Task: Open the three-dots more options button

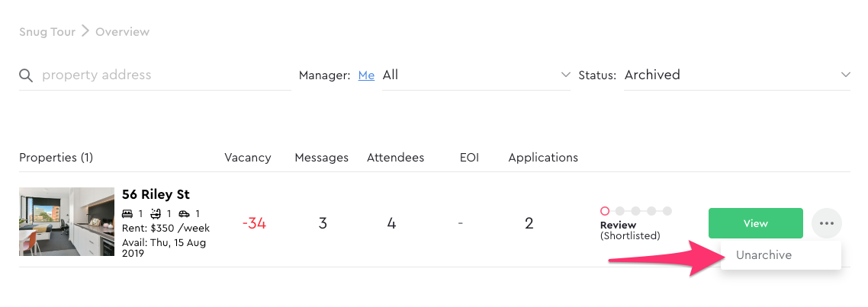Action: (x=827, y=223)
